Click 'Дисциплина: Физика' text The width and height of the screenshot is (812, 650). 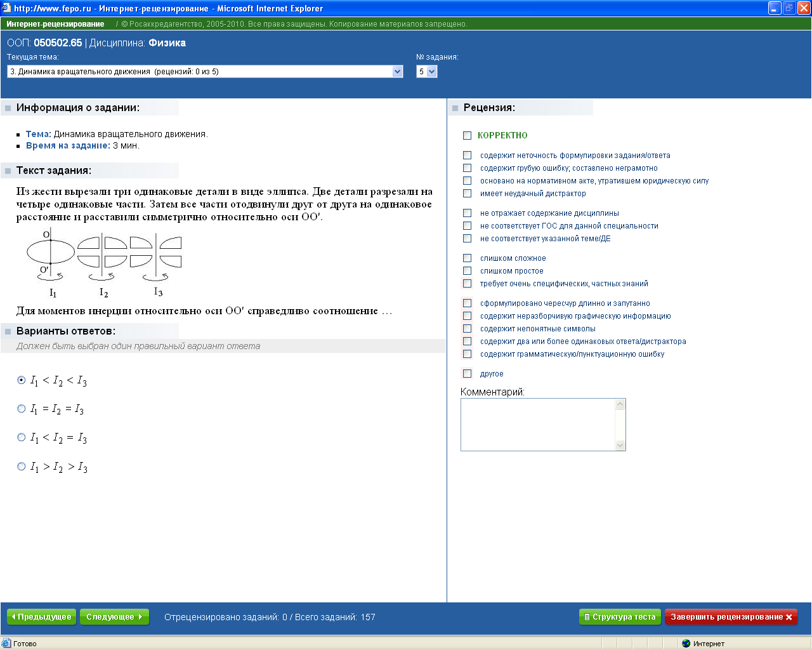138,43
